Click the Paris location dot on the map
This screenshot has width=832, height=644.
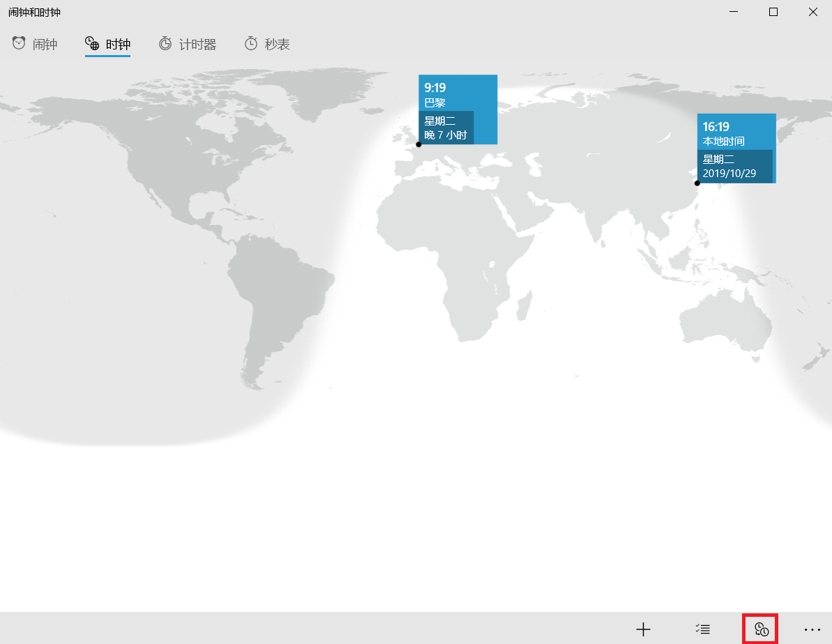tap(418, 144)
